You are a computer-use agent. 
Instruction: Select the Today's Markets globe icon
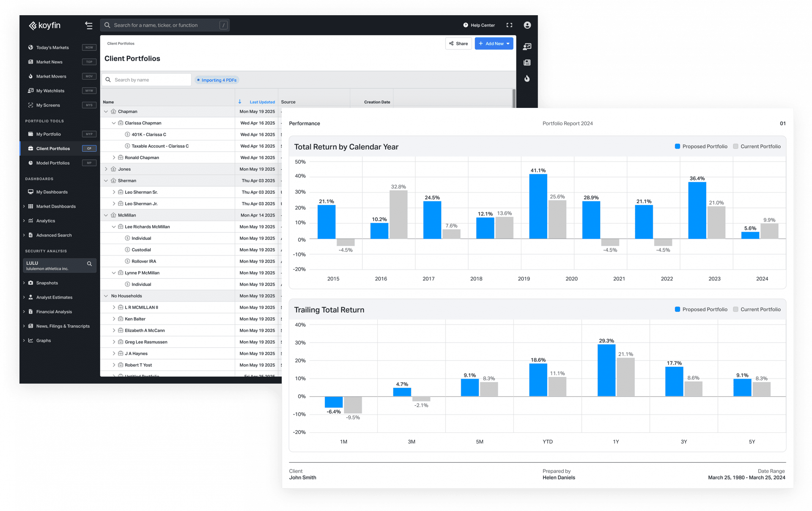pos(30,47)
